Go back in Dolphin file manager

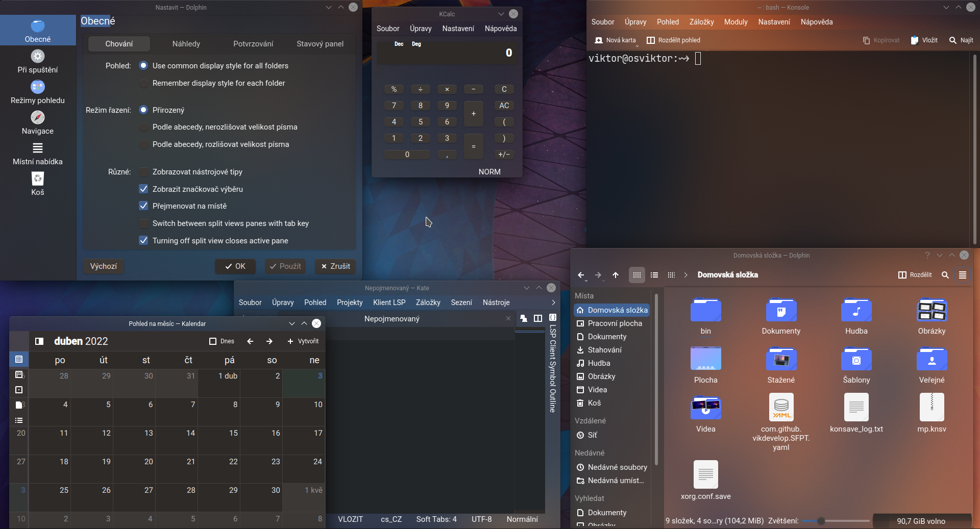click(x=581, y=275)
